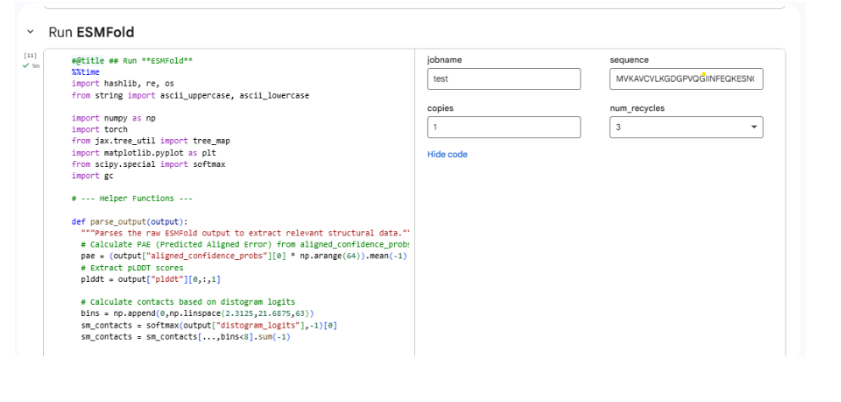Click the 'import torch' code line
This screenshot has width=841, height=402.
tap(100, 129)
